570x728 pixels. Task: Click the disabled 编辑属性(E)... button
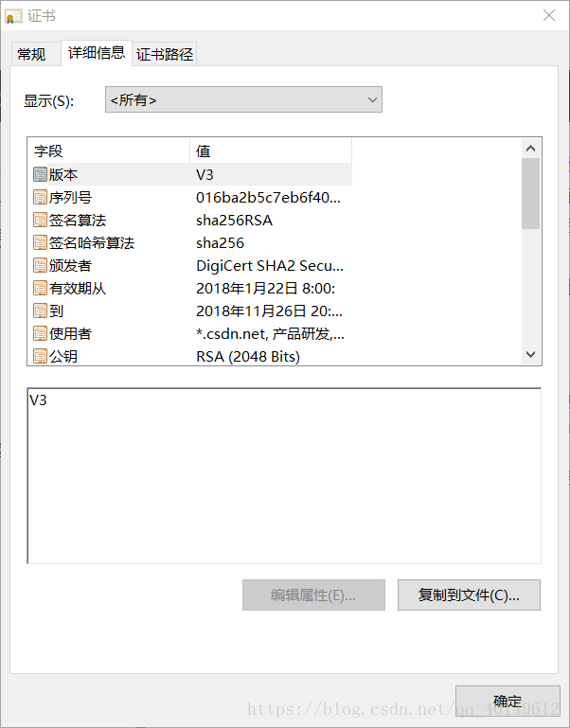(x=313, y=595)
